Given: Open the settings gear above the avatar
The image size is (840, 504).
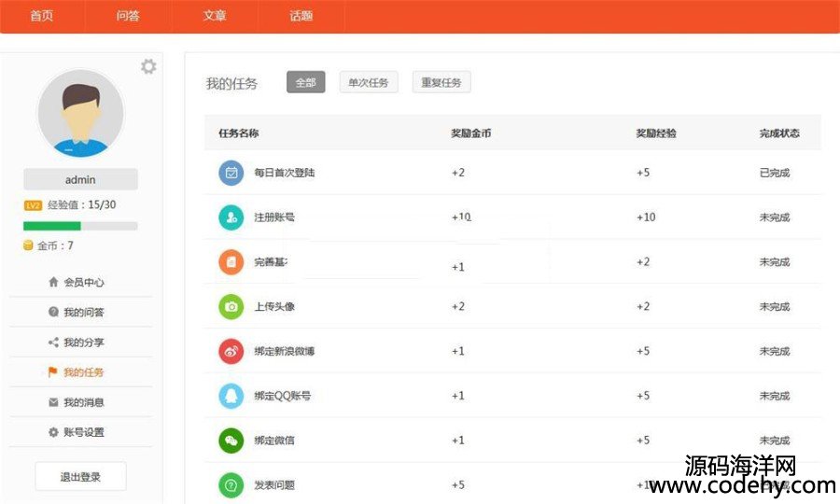Looking at the screenshot, I should pos(148,66).
